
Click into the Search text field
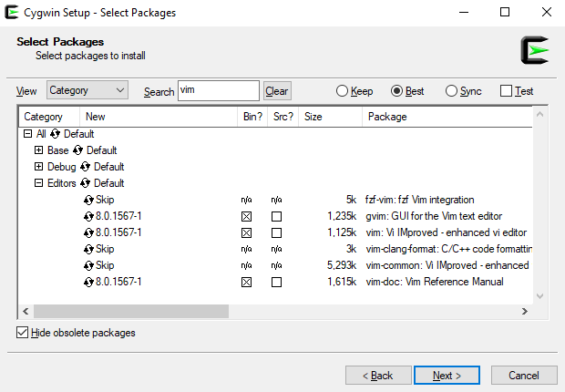[218, 90]
